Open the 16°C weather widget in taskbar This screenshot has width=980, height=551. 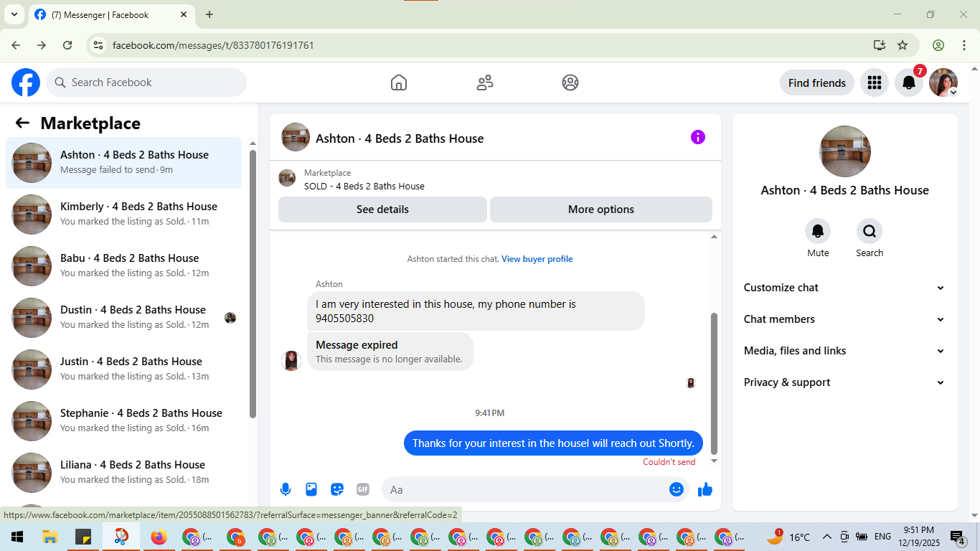point(788,537)
